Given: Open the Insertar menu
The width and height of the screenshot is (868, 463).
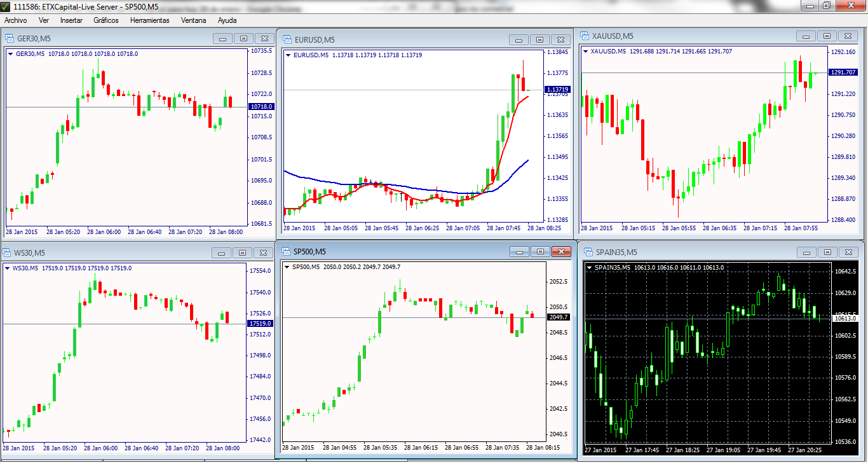Looking at the screenshot, I should (71, 20).
